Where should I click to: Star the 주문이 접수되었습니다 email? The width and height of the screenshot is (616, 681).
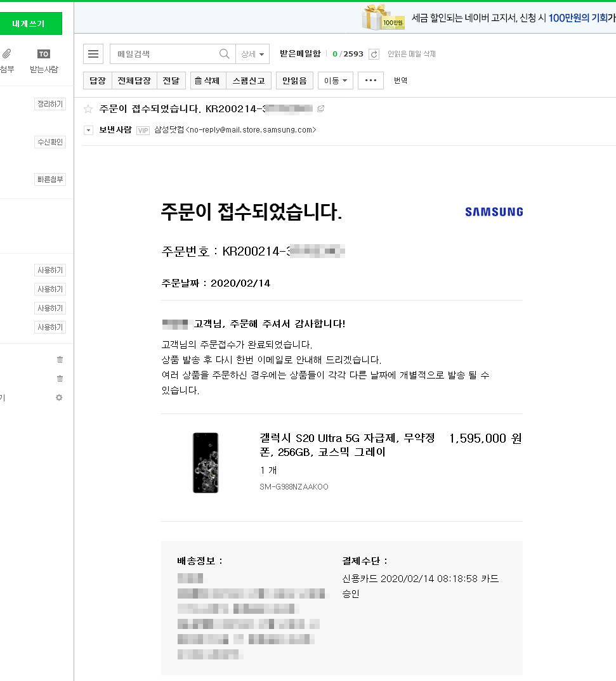tap(88, 109)
